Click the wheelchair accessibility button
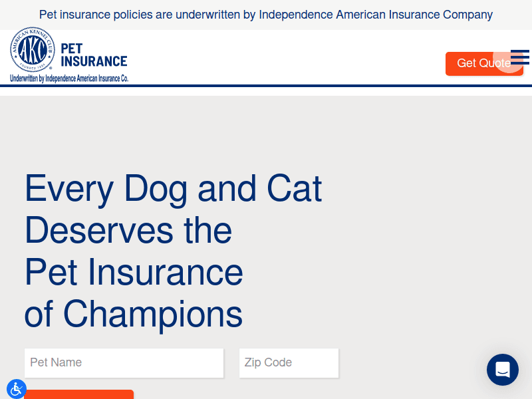532x399 pixels. (x=16, y=388)
